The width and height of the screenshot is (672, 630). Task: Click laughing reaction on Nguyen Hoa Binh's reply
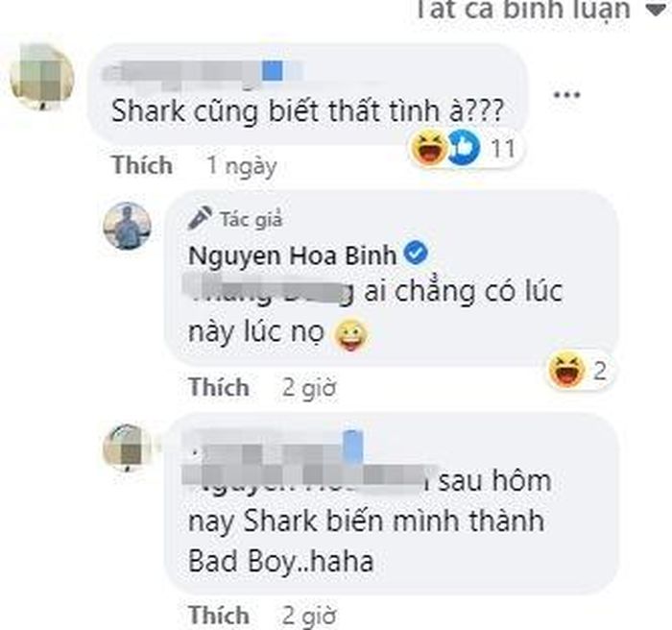tap(567, 370)
